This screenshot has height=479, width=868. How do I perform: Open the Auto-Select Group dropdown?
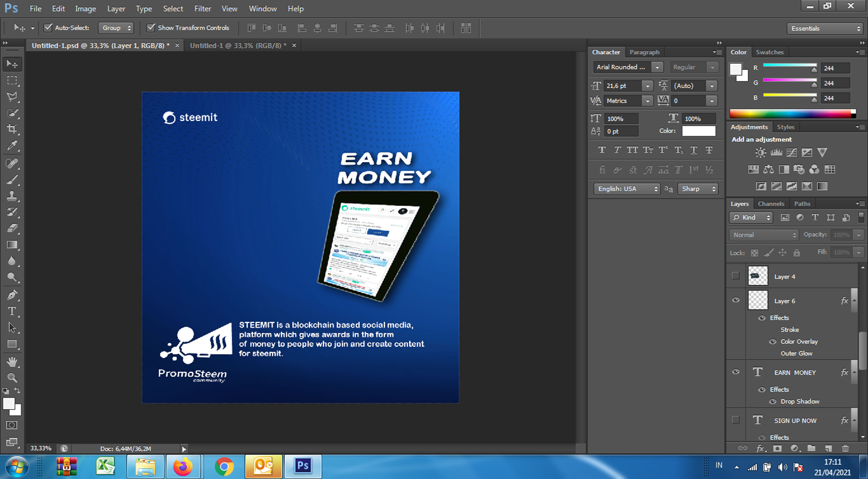click(x=116, y=28)
